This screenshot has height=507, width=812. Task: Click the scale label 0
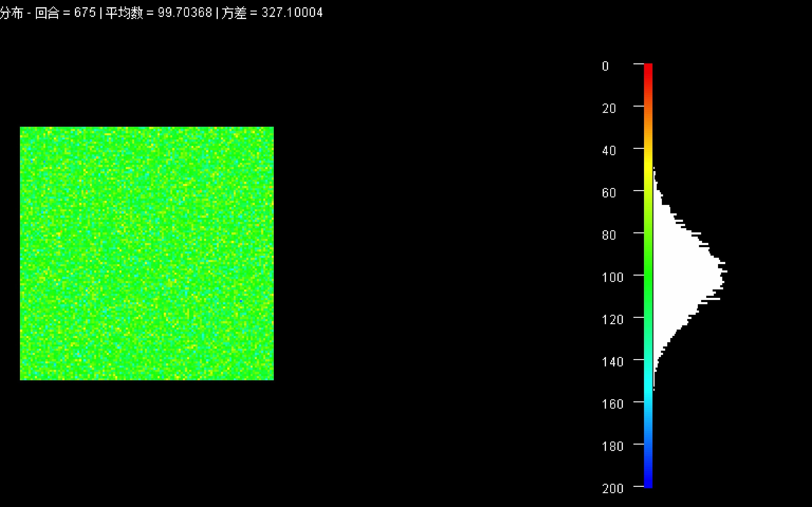click(605, 66)
